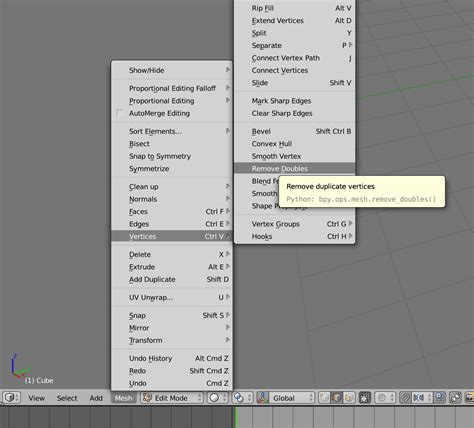Viewport: 474px width, 428px height.
Task: Choose Connect Vertices
Action: coord(295,70)
